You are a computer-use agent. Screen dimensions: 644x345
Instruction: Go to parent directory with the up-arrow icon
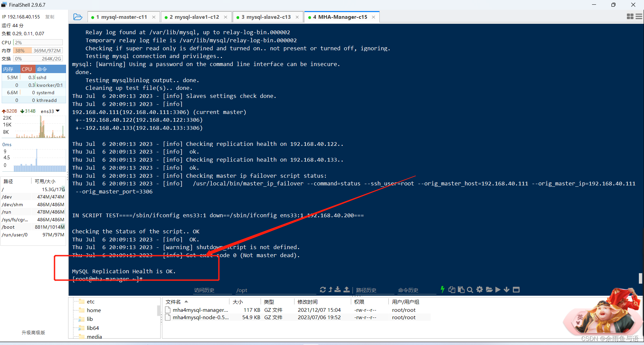pyautogui.click(x=331, y=290)
